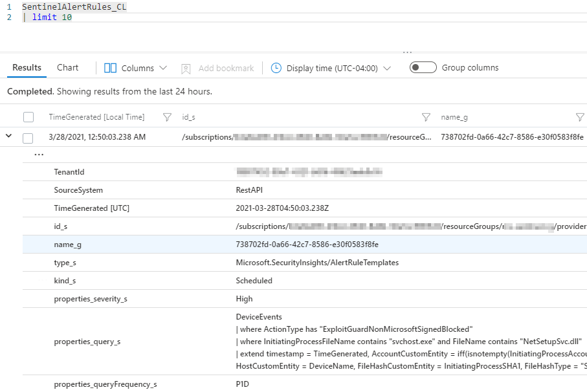Viewport: 587px width, 392px height.
Task: Select the kind_s field label
Action: click(65, 281)
